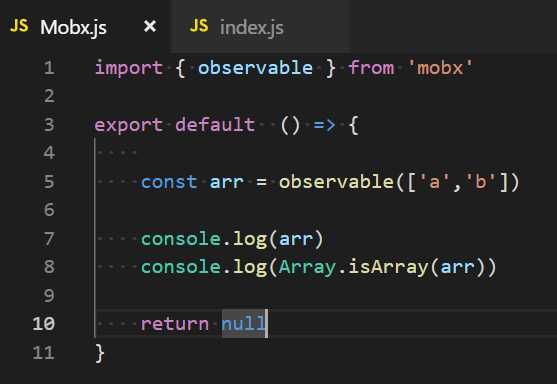
Task: Click the 'mobx' string literal
Action: [x=440, y=68]
